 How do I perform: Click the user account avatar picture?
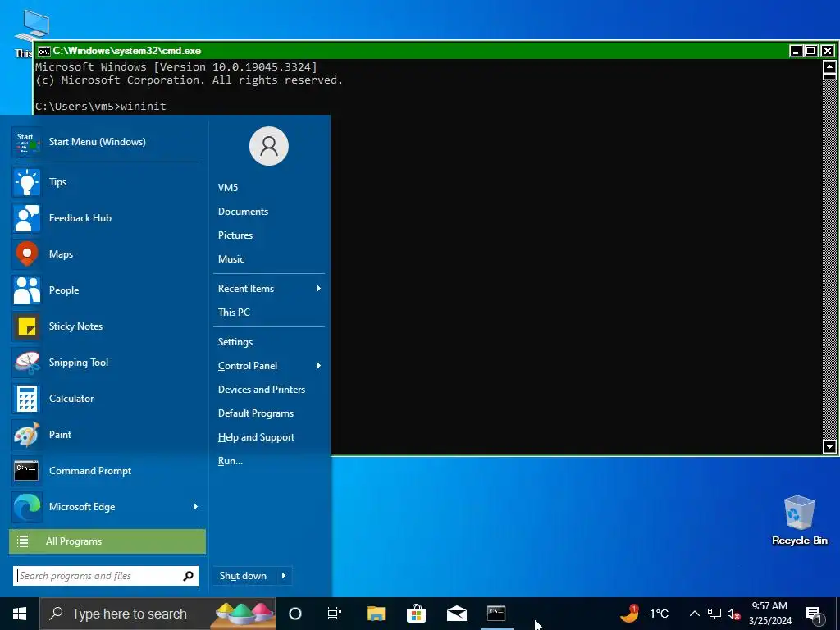coord(269,146)
